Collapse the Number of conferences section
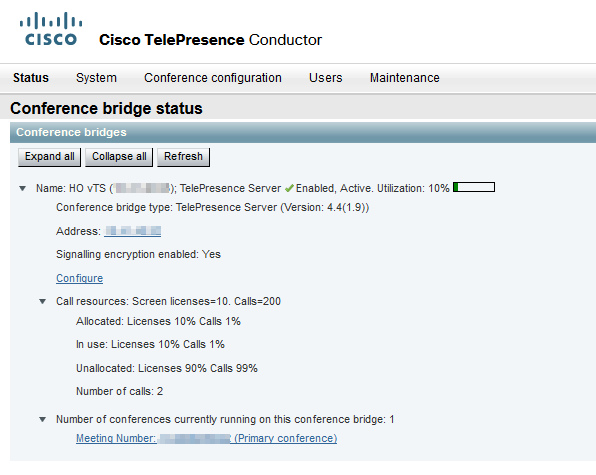596x475 pixels. point(43,420)
